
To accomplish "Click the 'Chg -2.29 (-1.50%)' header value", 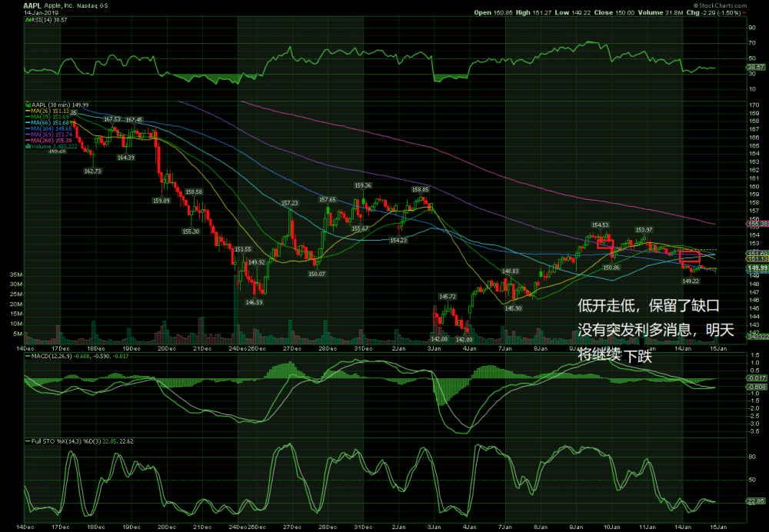I will pyautogui.click(x=714, y=13).
